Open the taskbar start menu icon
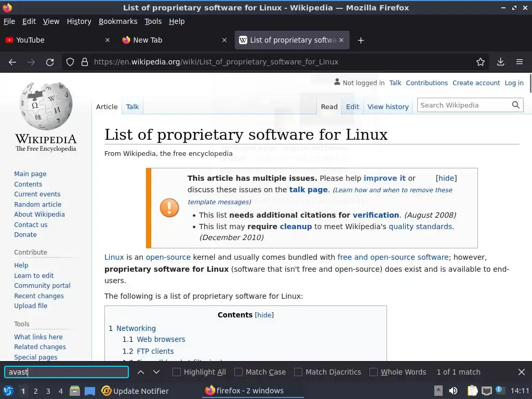532x399 pixels. (x=8, y=391)
